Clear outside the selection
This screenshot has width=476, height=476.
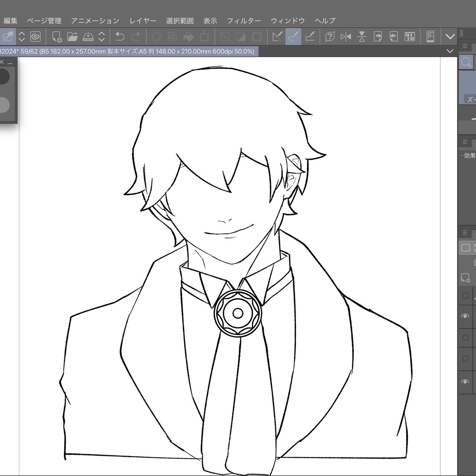172,37
